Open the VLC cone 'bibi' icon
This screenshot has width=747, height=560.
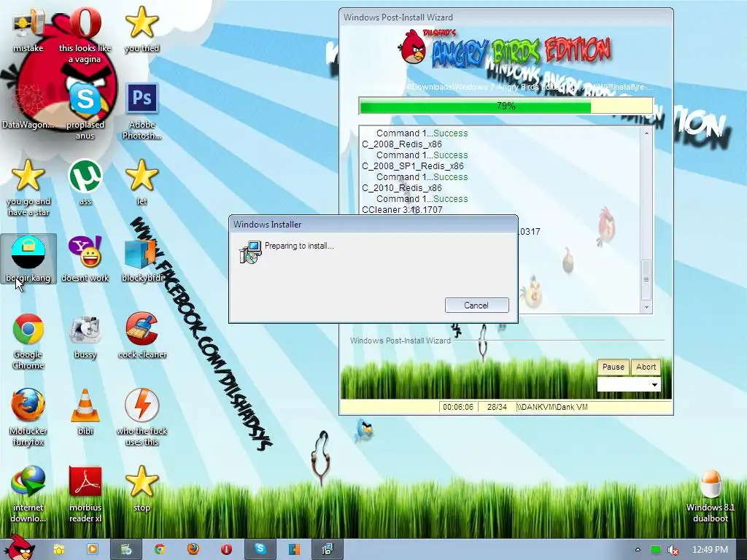coord(85,413)
